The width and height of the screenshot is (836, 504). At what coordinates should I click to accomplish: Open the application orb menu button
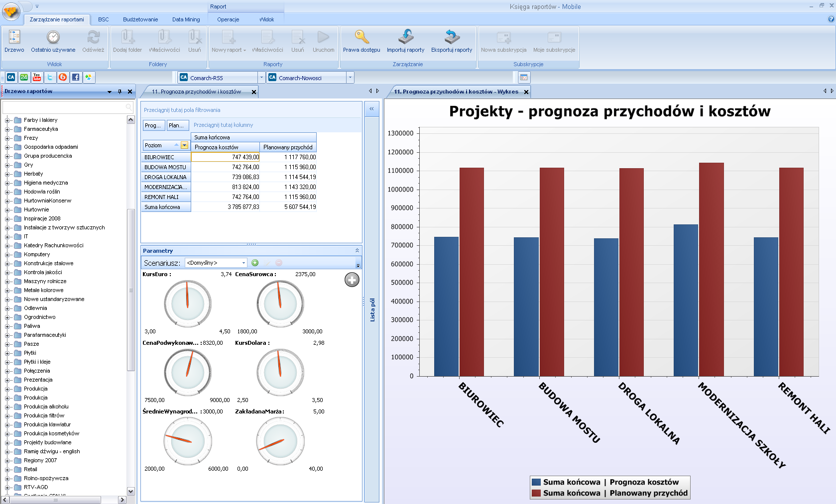[11, 10]
